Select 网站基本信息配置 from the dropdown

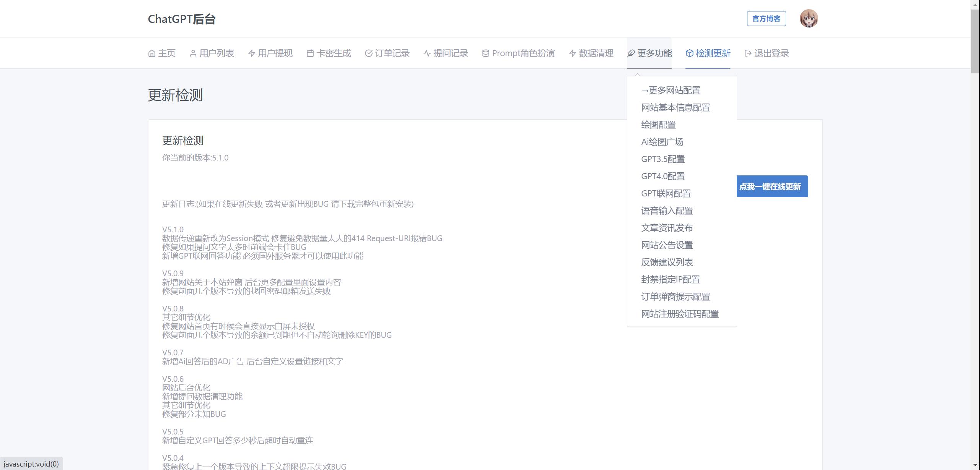[x=676, y=108]
